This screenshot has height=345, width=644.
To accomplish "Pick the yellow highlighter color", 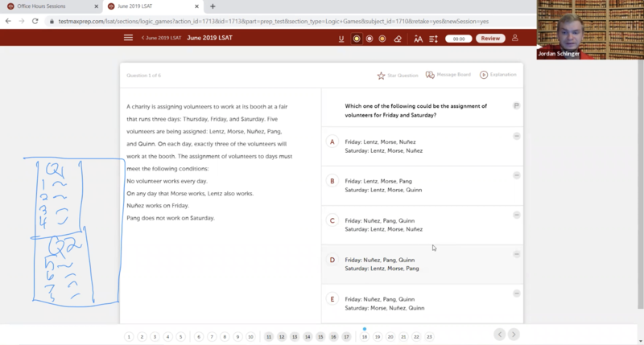I will (356, 39).
